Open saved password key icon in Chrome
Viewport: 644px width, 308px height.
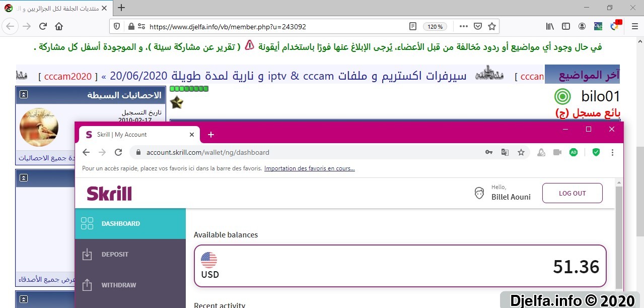[488, 152]
